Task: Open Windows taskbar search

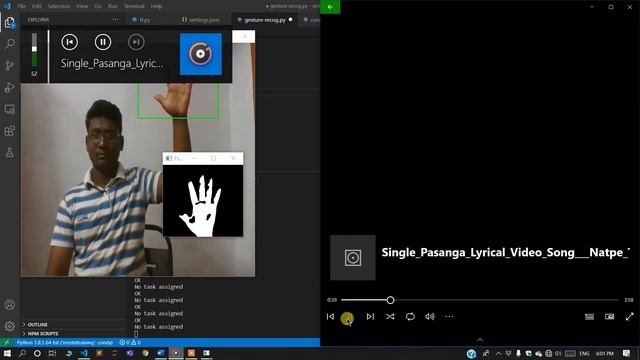Action: pyautogui.click(x=22, y=353)
